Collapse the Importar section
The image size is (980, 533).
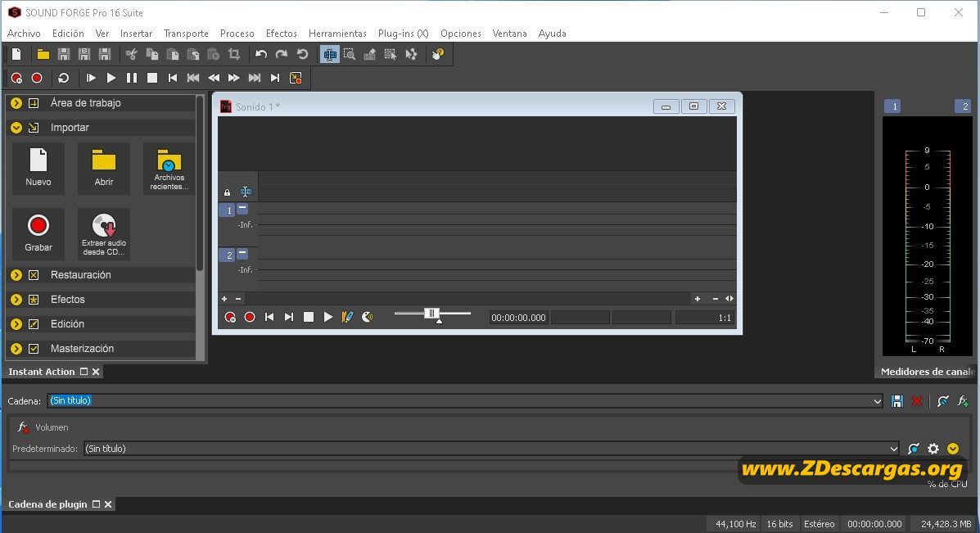click(16, 128)
